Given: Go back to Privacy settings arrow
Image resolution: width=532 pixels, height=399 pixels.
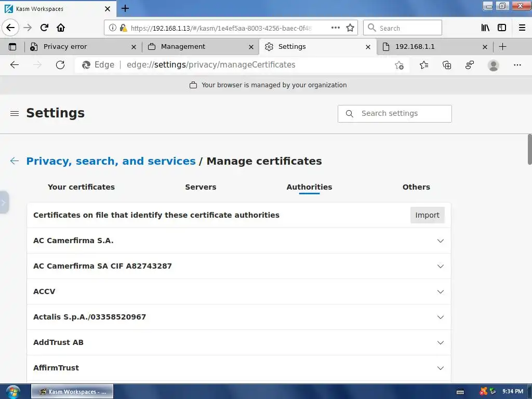Looking at the screenshot, I should (x=15, y=161).
